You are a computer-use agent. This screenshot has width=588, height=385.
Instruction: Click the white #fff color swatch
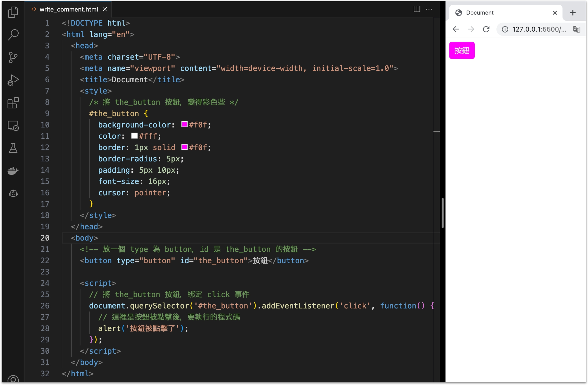[134, 136]
